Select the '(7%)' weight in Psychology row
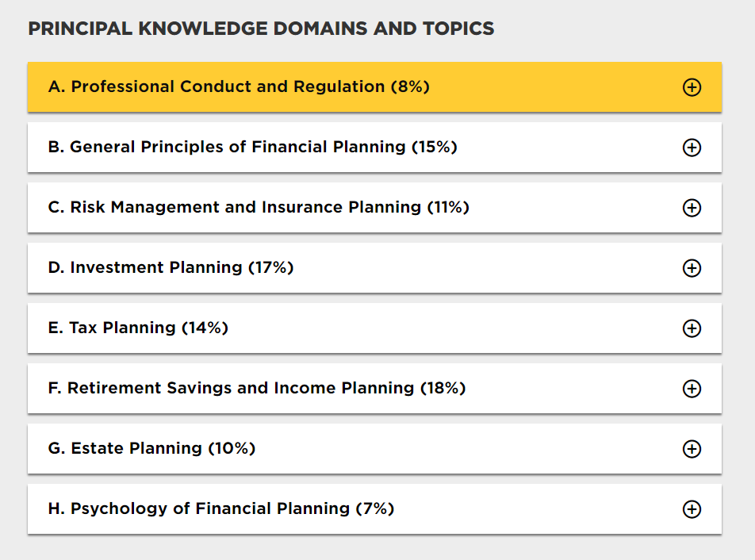Image resolution: width=755 pixels, height=560 pixels. point(375,508)
